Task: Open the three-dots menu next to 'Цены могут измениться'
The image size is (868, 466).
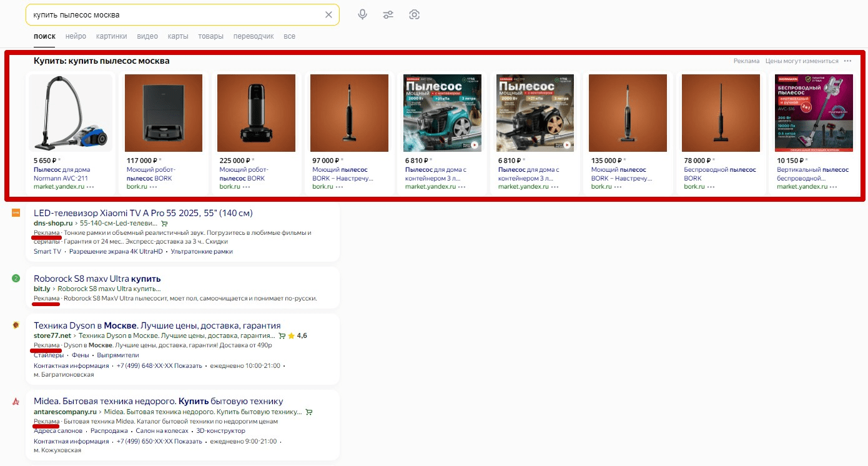Action: (847, 61)
